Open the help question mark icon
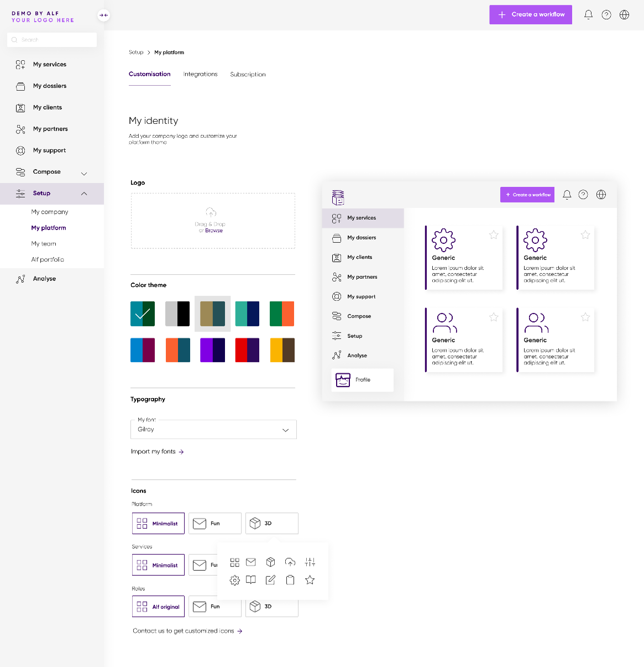This screenshot has height=667, width=644. [606, 15]
